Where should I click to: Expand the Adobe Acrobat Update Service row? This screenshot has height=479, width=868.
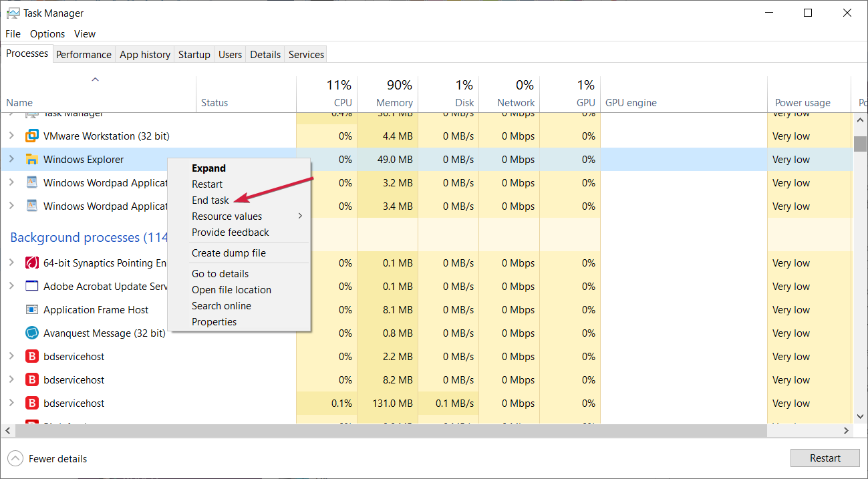(11, 287)
